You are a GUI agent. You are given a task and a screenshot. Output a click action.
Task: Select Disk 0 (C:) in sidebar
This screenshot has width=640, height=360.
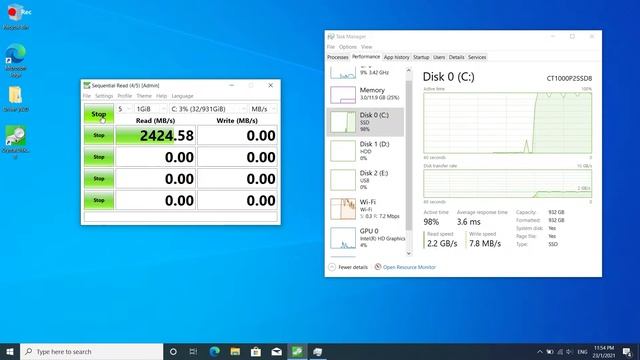pos(365,122)
